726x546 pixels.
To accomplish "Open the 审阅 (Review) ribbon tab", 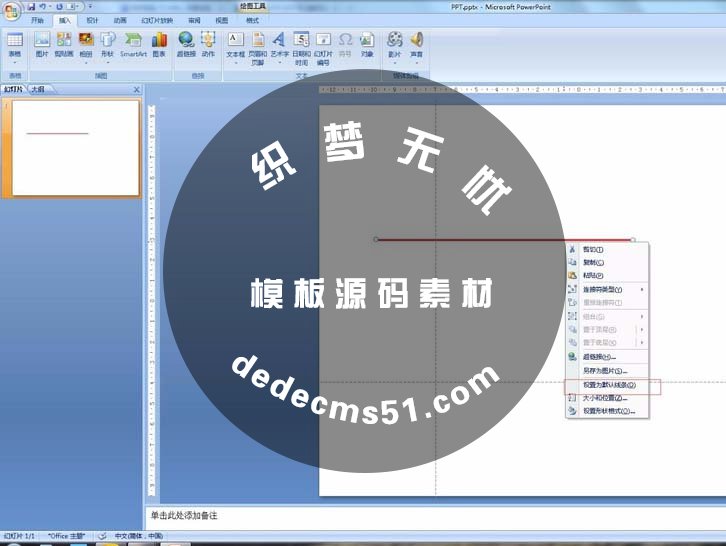I will point(194,20).
